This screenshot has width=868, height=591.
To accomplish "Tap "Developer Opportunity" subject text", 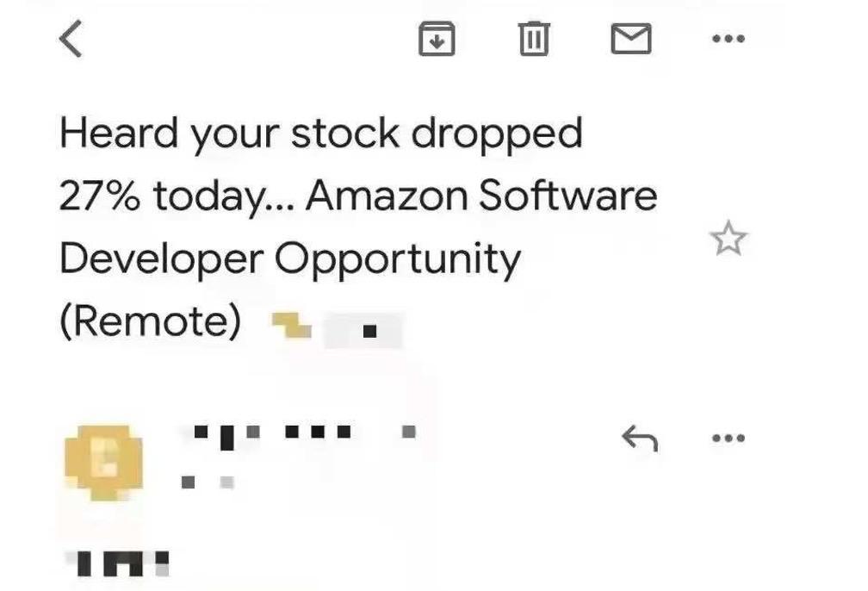I will pos(289,258).
